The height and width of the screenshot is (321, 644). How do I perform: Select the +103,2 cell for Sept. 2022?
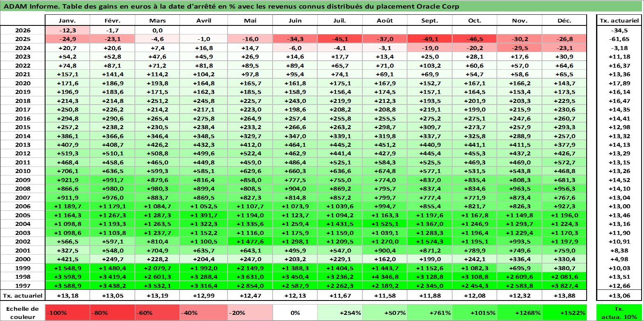click(x=430, y=66)
